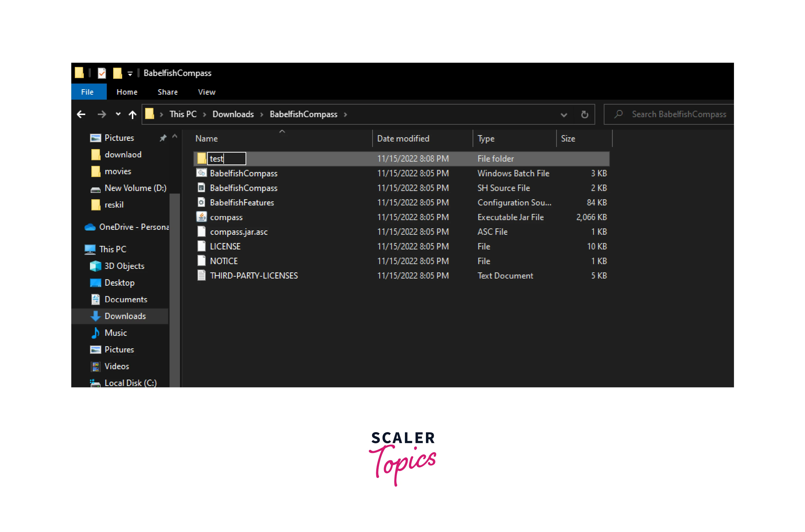Click the Search BabelfishCompass field

[x=678, y=114]
